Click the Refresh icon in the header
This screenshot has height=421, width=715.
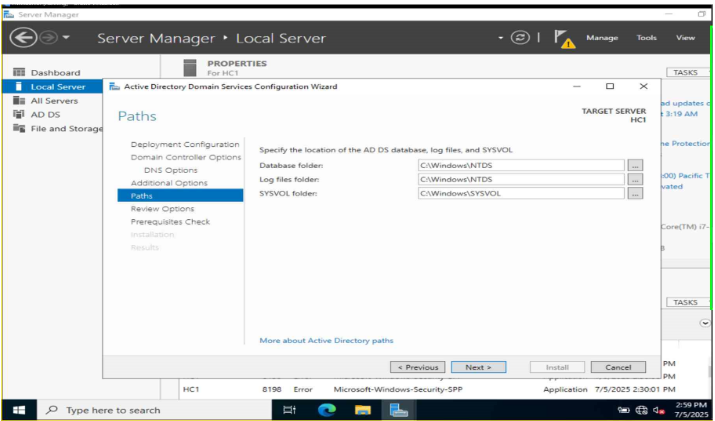coord(520,37)
